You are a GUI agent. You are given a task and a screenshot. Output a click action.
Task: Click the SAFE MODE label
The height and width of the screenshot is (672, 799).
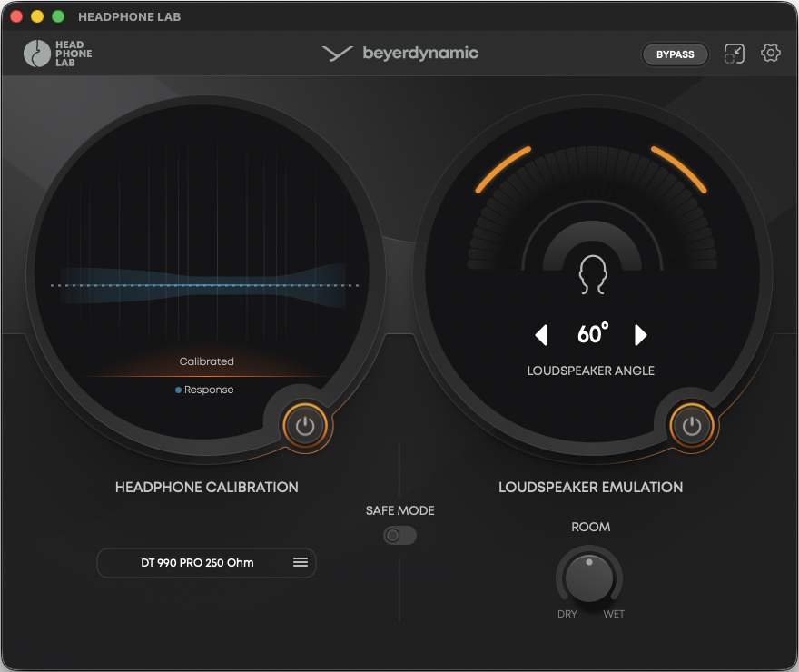[400, 510]
